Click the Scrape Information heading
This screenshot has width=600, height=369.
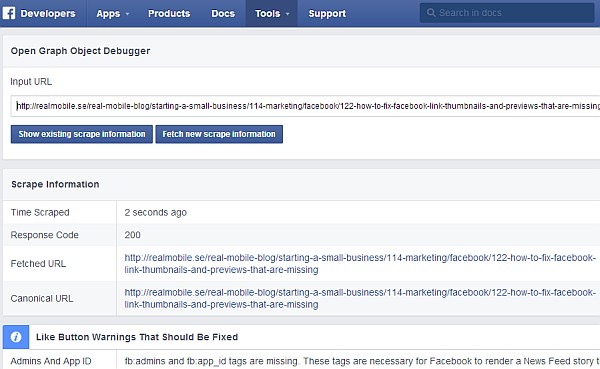click(55, 184)
